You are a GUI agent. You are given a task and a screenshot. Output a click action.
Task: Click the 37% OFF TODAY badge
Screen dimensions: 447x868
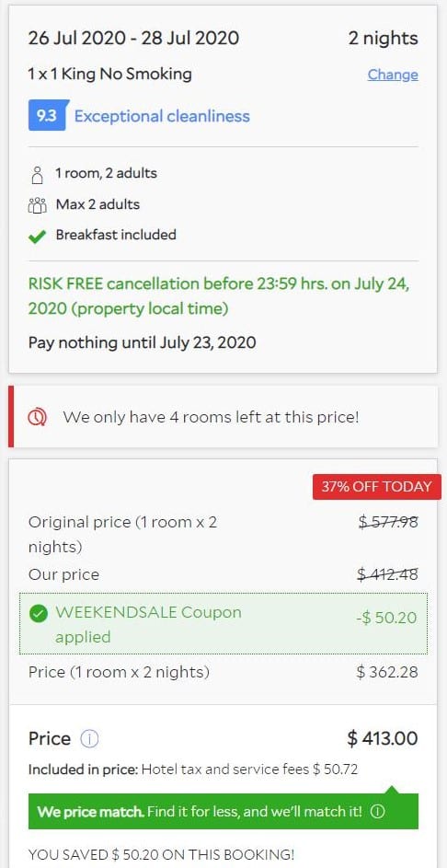coord(376,487)
